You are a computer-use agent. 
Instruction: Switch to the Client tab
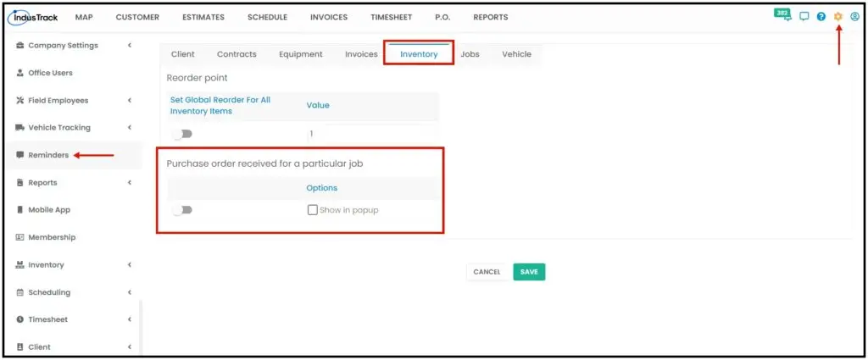183,54
